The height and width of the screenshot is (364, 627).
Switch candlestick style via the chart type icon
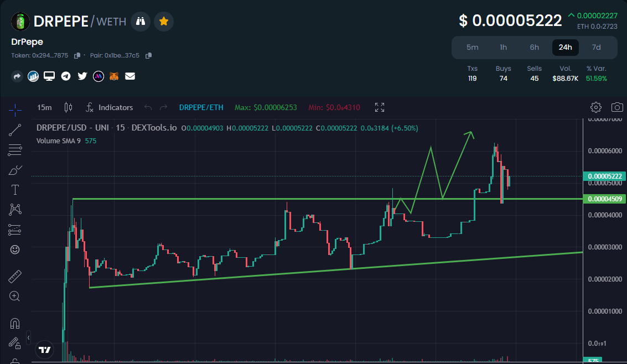click(x=68, y=107)
